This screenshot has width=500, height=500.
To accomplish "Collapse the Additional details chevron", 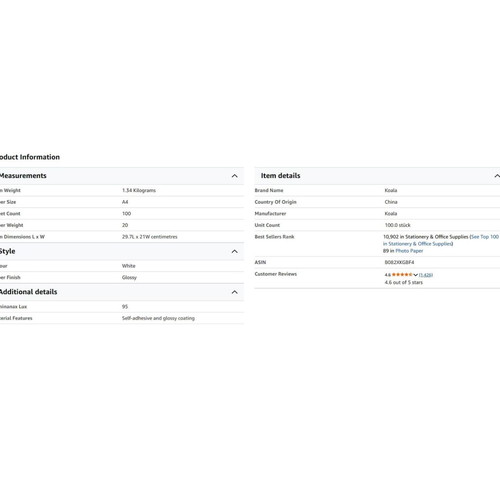I will click(x=235, y=292).
